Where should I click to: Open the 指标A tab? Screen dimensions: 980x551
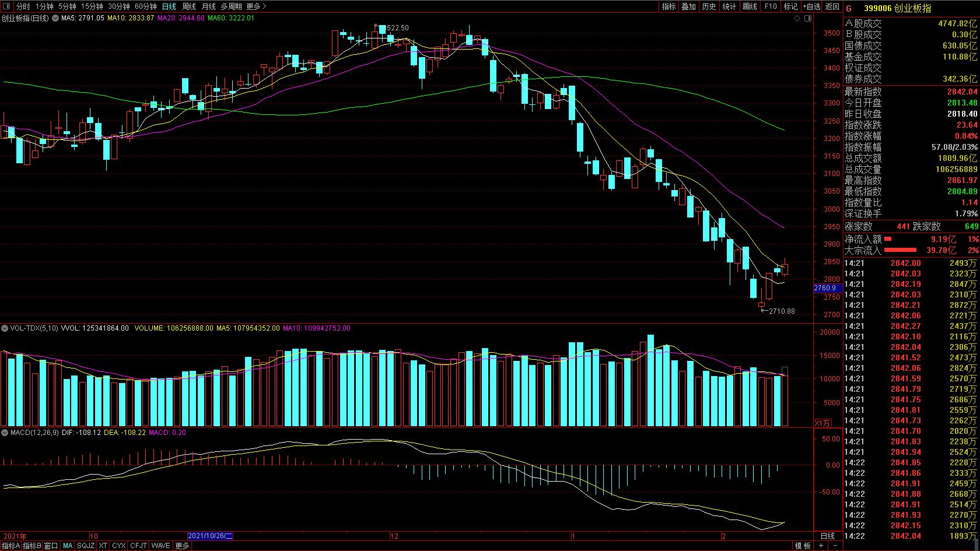(x=10, y=546)
